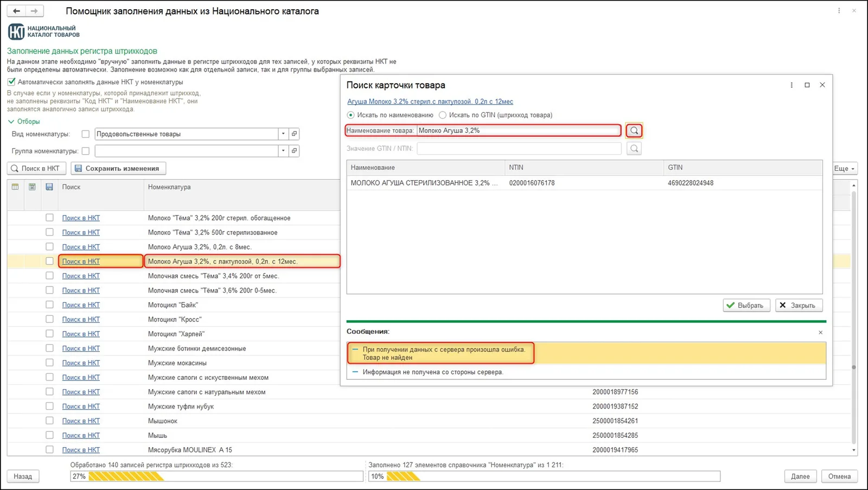Click the Выбрать button
Image resolution: width=868 pixels, height=490 pixels.
click(x=745, y=306)
